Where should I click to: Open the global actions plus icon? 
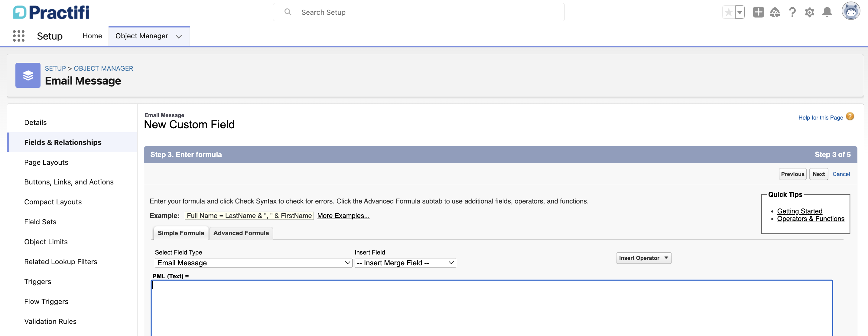[758, 12]
